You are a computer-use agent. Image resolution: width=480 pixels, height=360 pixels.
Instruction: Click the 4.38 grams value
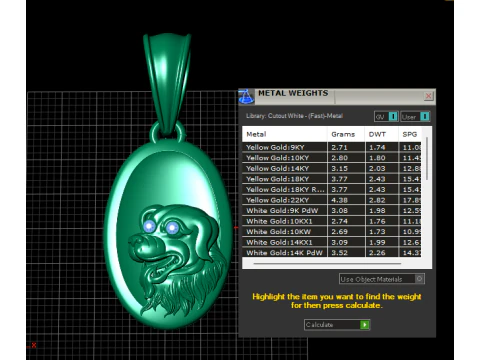[340, 200]
